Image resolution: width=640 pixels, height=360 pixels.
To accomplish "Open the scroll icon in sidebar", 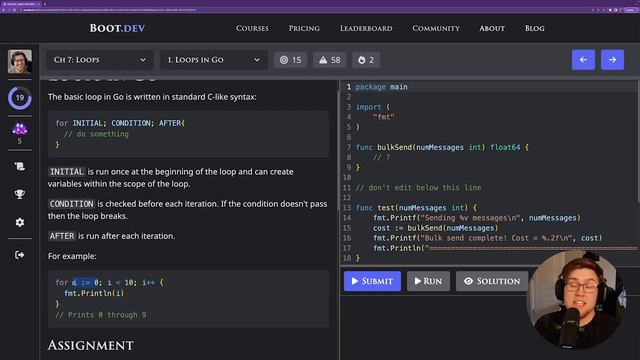I will [20, 166].
